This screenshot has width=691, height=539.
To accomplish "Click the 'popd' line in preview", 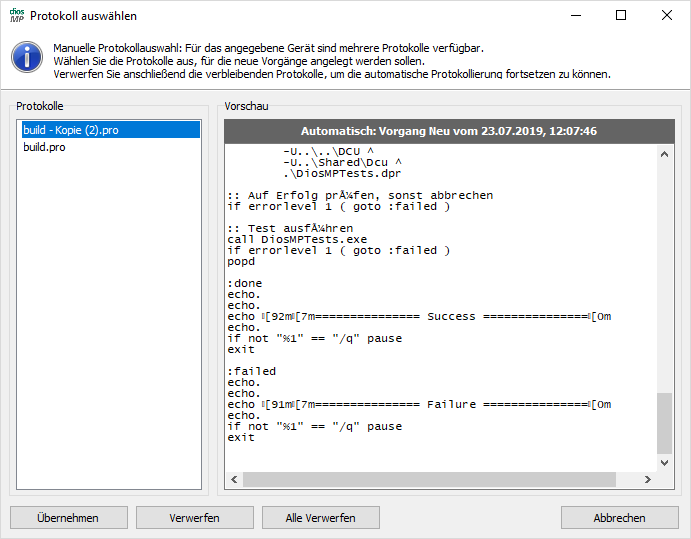I will [x=241, y=261].
